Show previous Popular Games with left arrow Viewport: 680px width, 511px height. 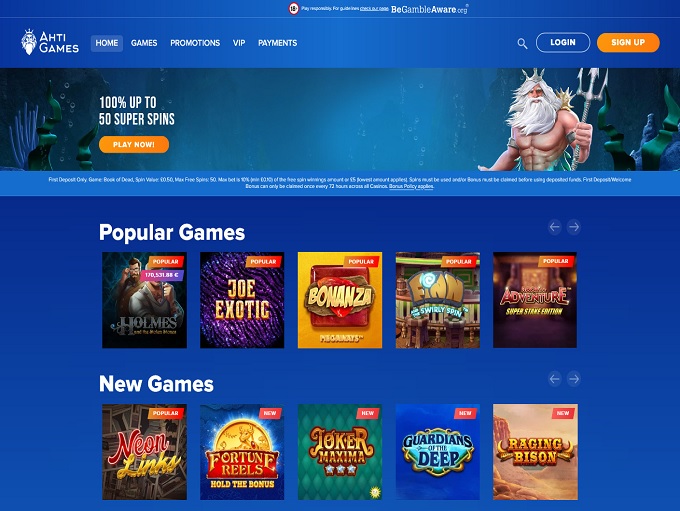[555, 227]
